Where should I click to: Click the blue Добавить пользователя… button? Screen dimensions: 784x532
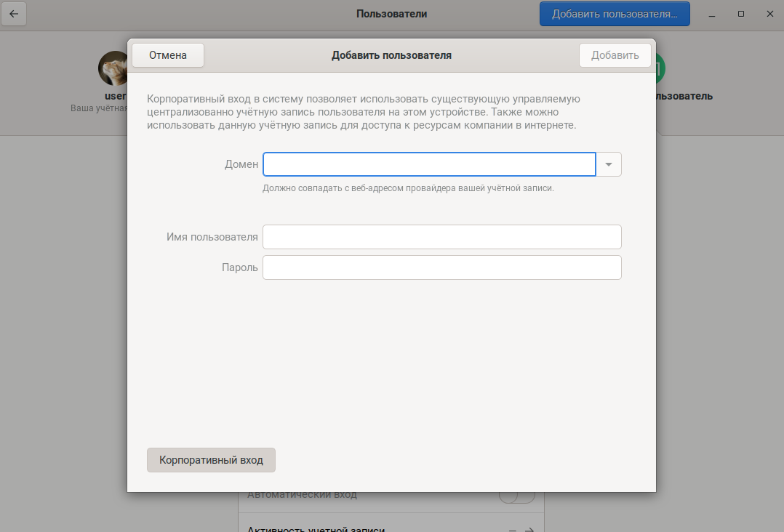coord(615,14)
